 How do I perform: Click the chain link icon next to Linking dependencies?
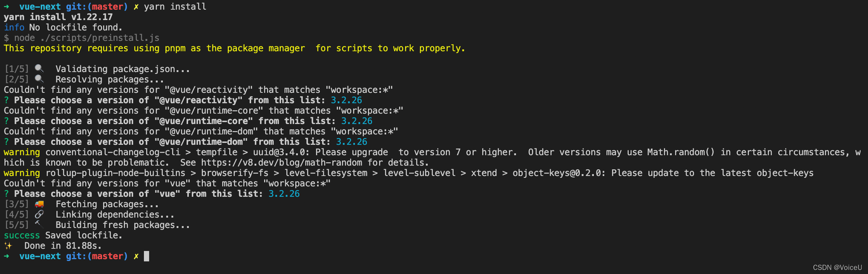[39, 214]
